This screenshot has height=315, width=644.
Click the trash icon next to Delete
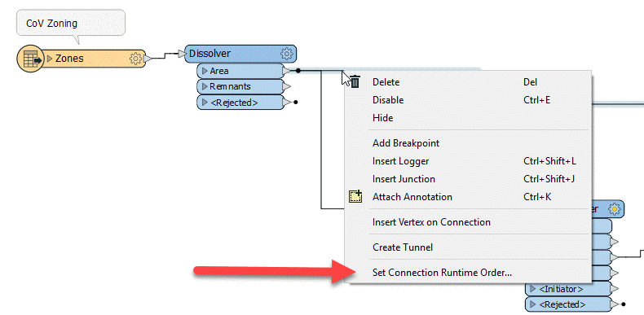[355, 82]
